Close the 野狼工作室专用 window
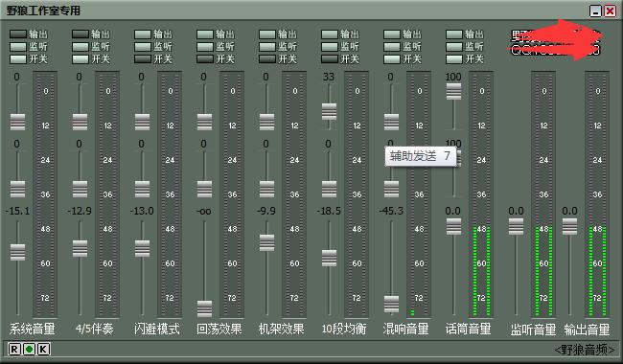Screen dimensions: 623x364 point(610,11)
